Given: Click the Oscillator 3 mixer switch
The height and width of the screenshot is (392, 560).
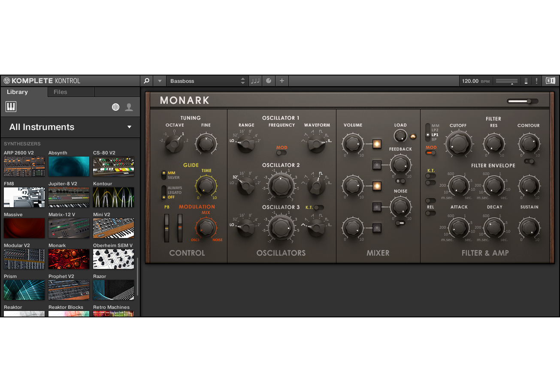Looking at the screenshot, I should pos(377,228).
